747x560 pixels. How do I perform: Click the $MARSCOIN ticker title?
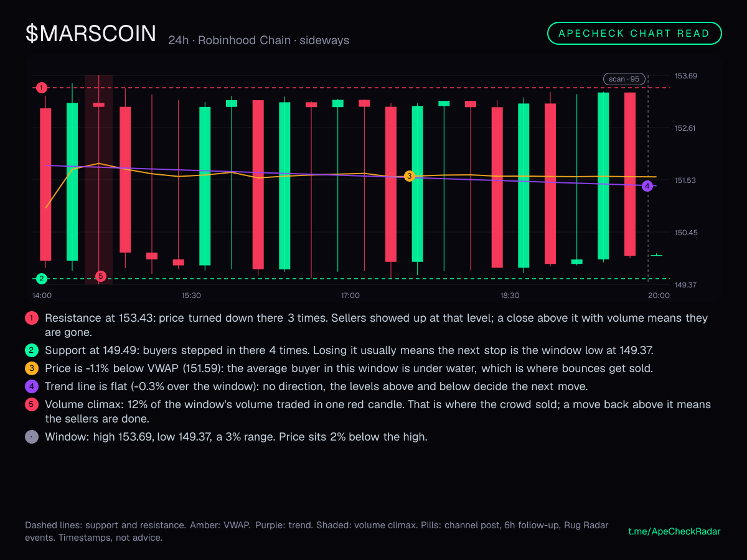pos(91,34)
